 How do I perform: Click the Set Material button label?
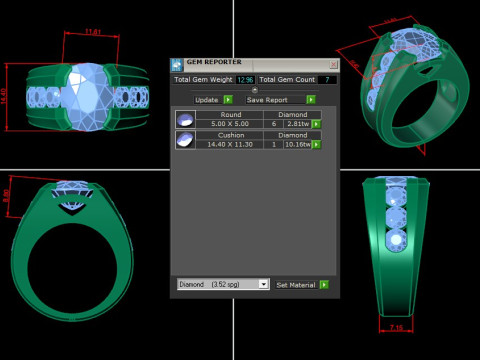(296, 285)
